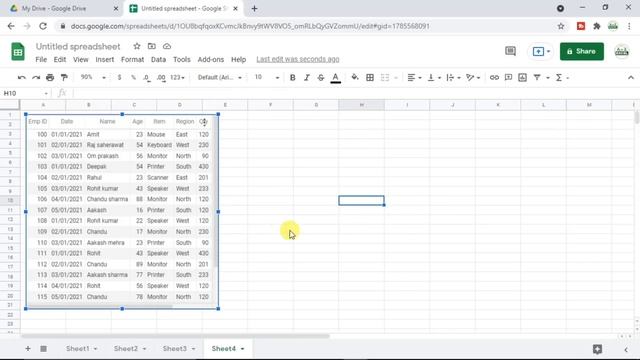Screen dimensions: 640x360
Task: Open the Google account avatar
Action: point(622,51)
